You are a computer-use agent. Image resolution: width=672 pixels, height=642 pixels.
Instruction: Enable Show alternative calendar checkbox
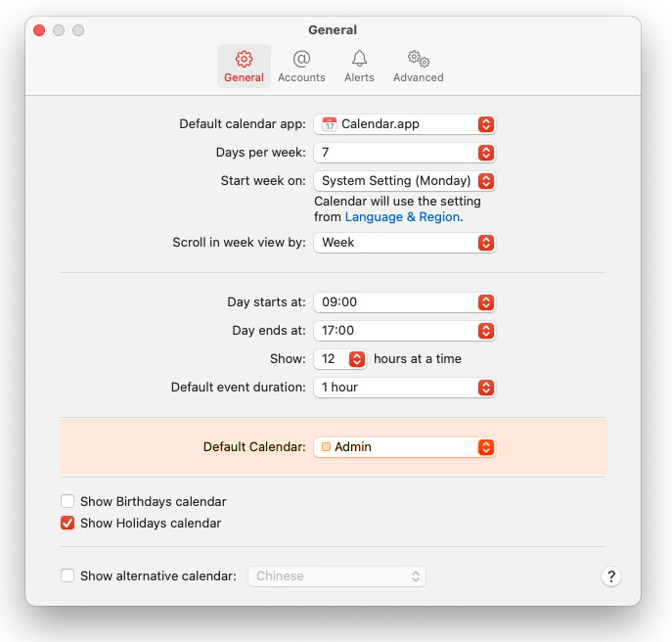67,576
